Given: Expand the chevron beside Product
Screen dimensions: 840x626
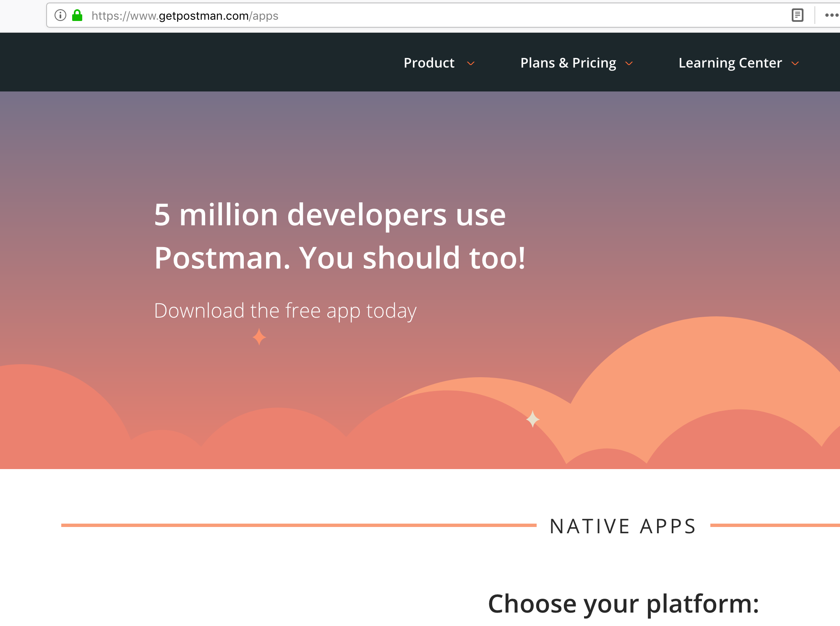Looking at the screenshot, I should 471,63.
